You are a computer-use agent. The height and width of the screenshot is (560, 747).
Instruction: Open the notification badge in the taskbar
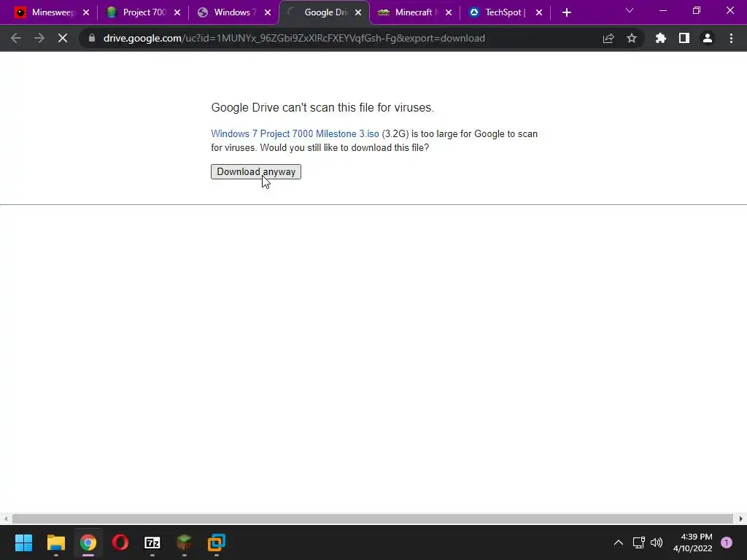point(727,542)
